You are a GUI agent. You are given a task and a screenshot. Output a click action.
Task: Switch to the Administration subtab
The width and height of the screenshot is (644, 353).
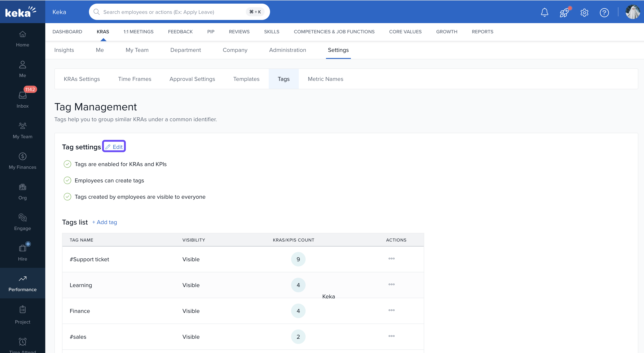click(287, 50)
